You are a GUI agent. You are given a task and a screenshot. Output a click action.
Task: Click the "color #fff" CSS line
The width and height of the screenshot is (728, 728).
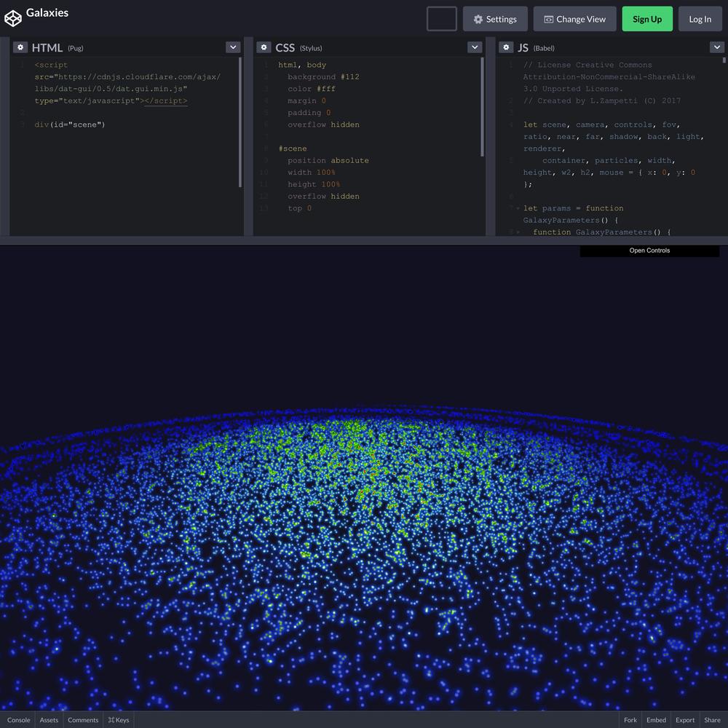tap(312, 89)
